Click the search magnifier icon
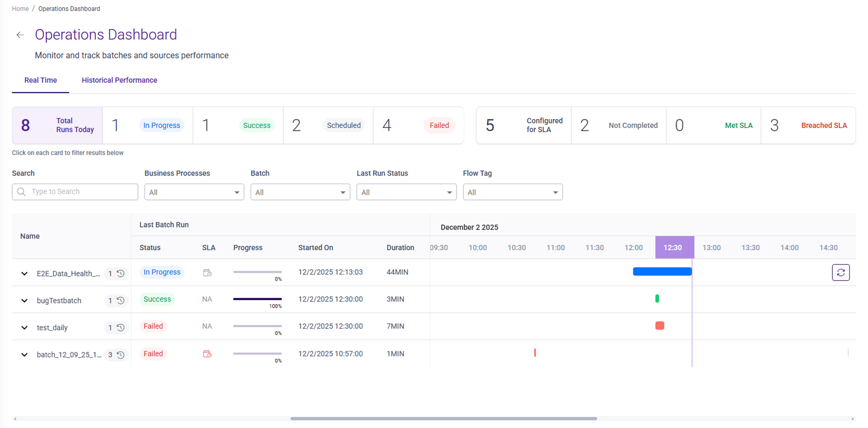 21,192
